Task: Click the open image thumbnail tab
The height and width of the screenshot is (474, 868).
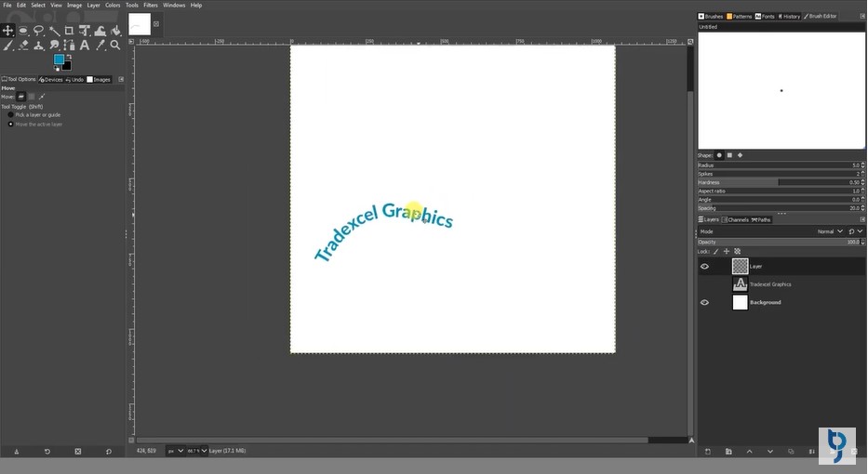Action: [140, 24]
